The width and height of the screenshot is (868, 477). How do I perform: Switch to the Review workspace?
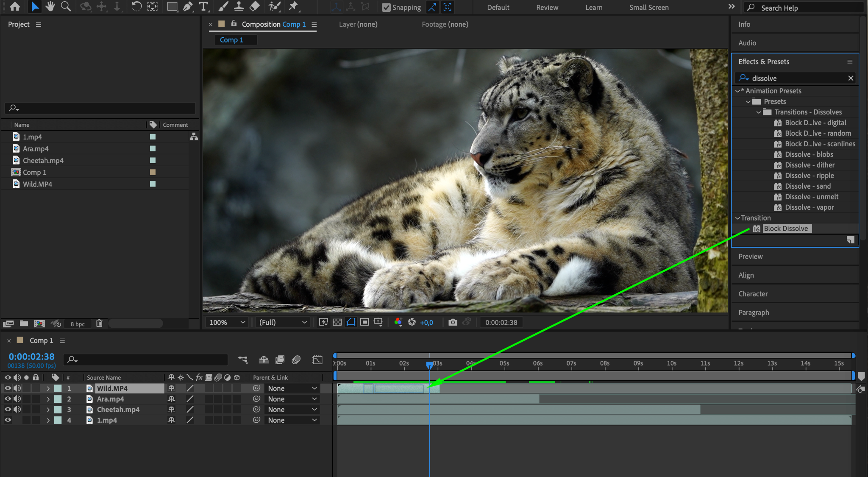coord(547,7)
